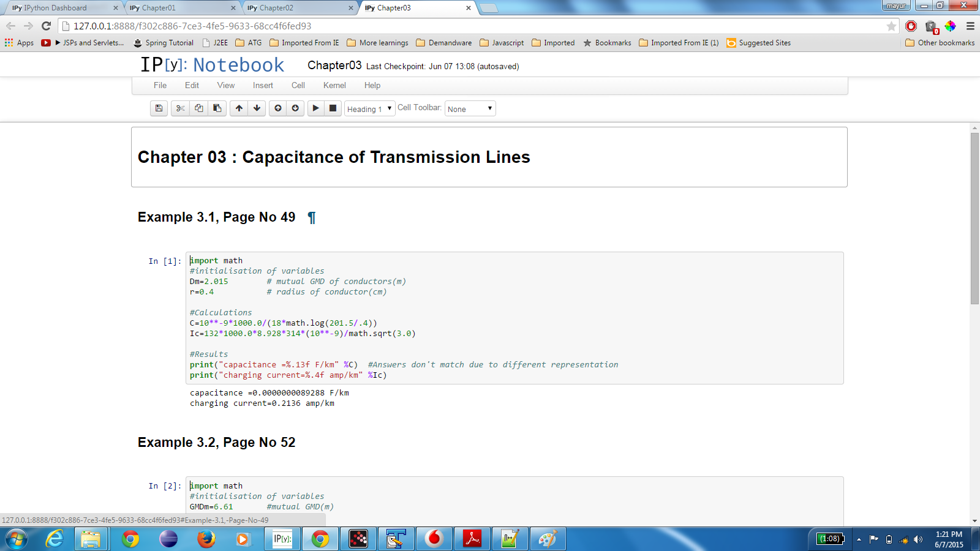The image size is (980, 551).
Task: Click the page vertical scrollbar thumb
Action: point(974,217)
